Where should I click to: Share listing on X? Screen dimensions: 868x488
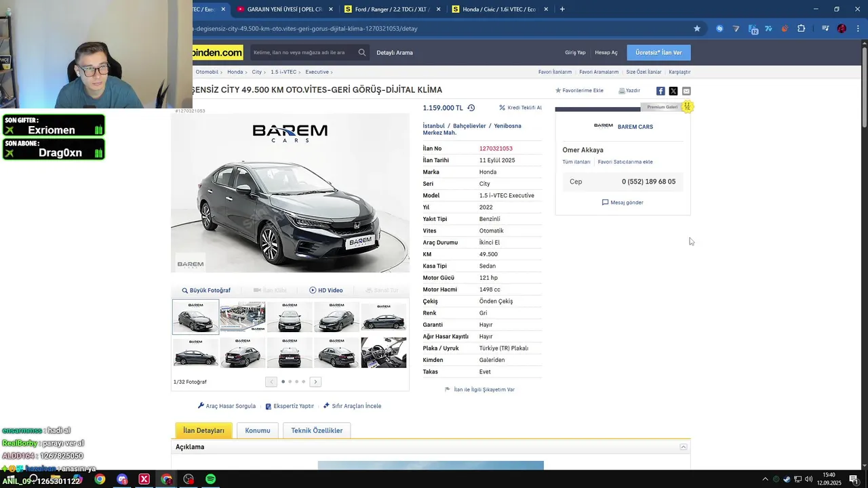coord(673,91)
